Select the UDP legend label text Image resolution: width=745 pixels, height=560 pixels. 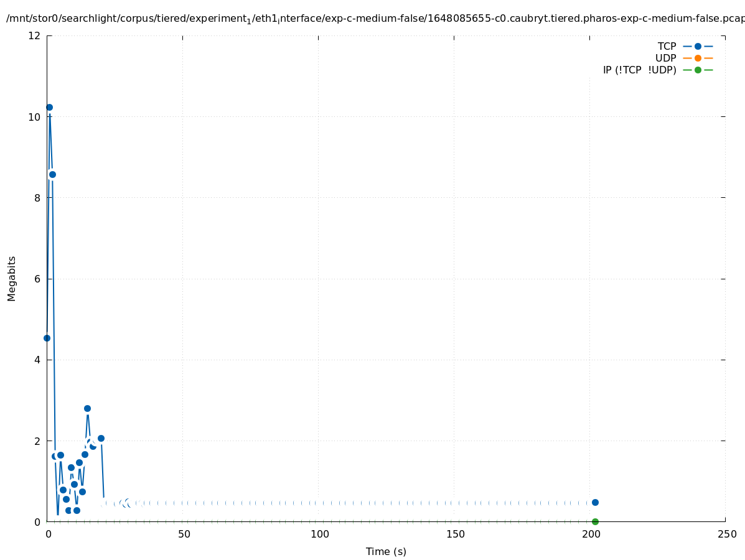point(665,58)
